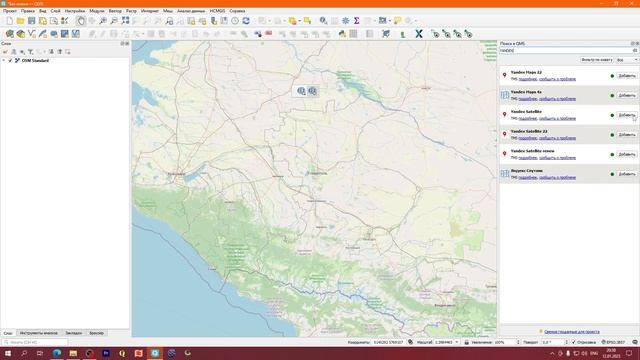640x360 pixels.
Task: Add the Yandex Maps 4x service
Action: pos(627,96)
